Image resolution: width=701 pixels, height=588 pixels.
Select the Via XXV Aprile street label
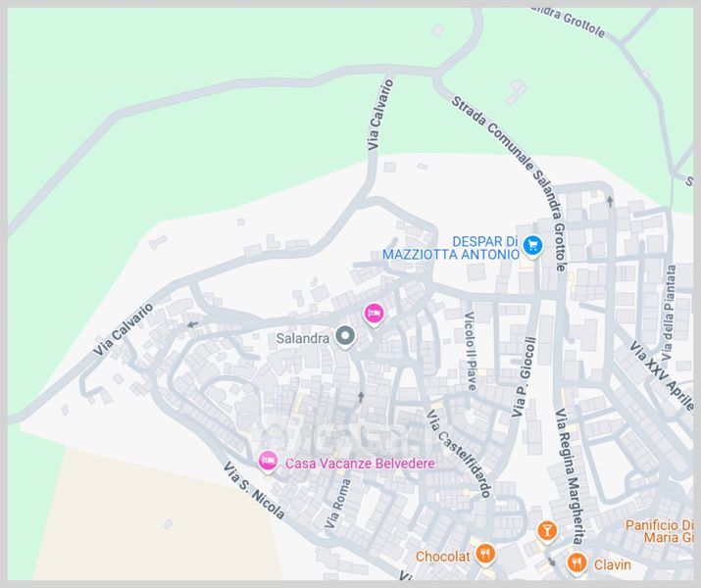pyautogui.click(x=662, y=376)
